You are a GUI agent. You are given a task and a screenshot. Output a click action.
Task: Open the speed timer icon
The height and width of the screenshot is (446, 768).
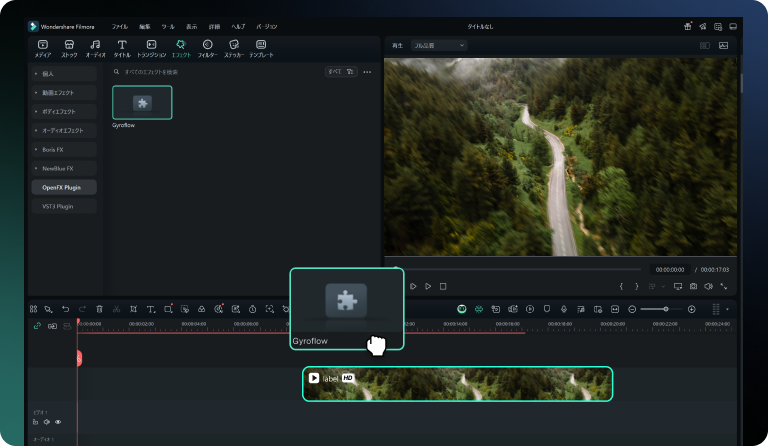[252, 309]
